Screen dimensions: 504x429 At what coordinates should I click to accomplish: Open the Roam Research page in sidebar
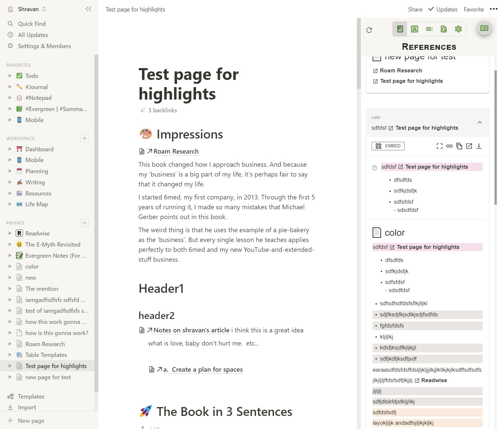click(x=45, y=344)
